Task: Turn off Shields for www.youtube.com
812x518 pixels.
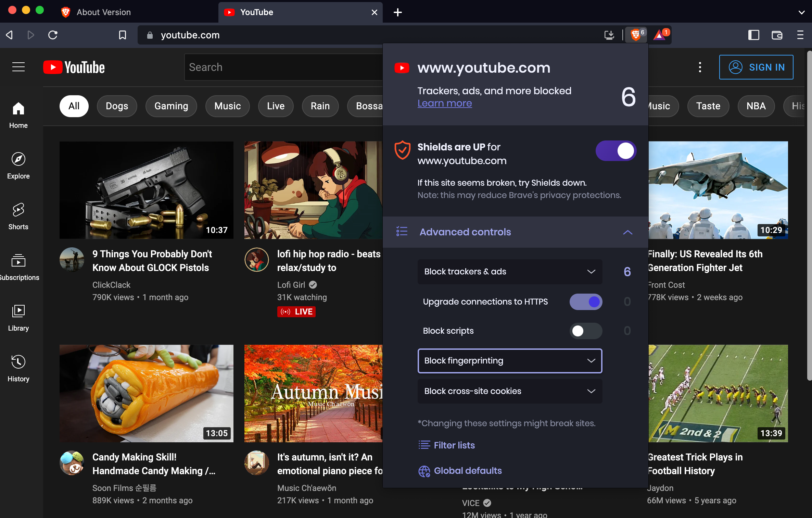Action: [x=616, y=151]
